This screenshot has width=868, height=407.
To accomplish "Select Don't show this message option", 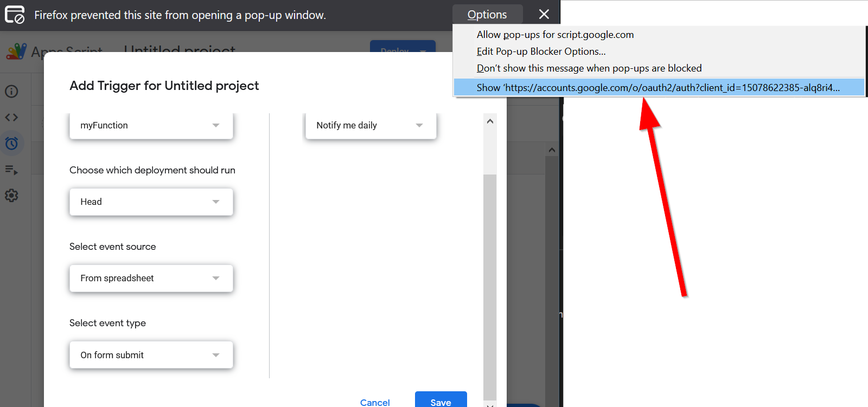I will tap(589, 68).
